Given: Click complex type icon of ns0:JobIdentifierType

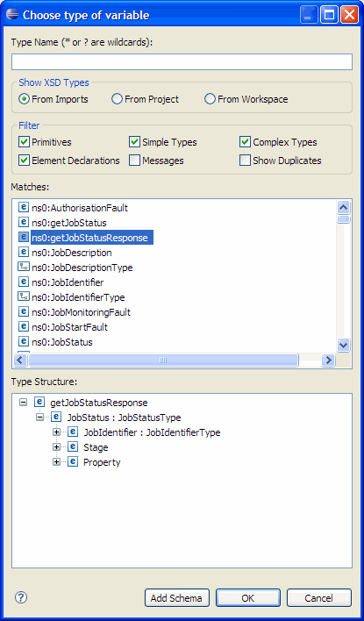Looking at the screenshot, I should 24,296.
